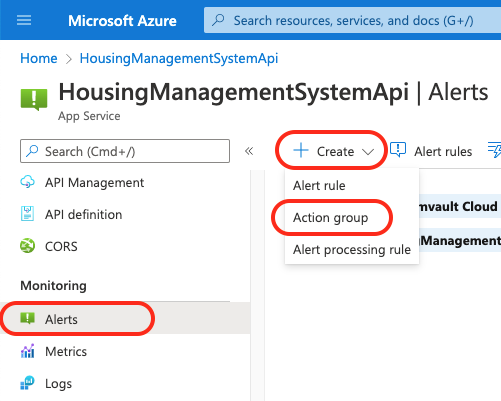
Task: Open Alert rules toolbar button
Action: 431,151
